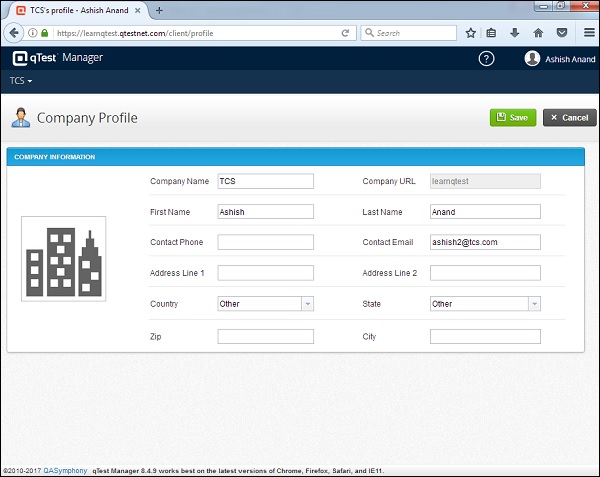The height and width of the screenshot is (477, 600).
Task: Close the TCS's profile tab
Action: tap(137, 11)
